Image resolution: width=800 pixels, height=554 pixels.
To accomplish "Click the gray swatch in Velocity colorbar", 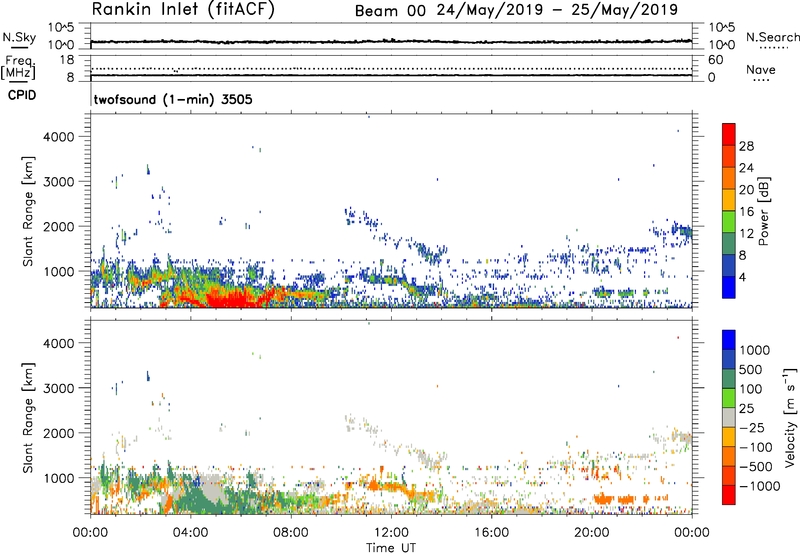I will click(729, 417).
